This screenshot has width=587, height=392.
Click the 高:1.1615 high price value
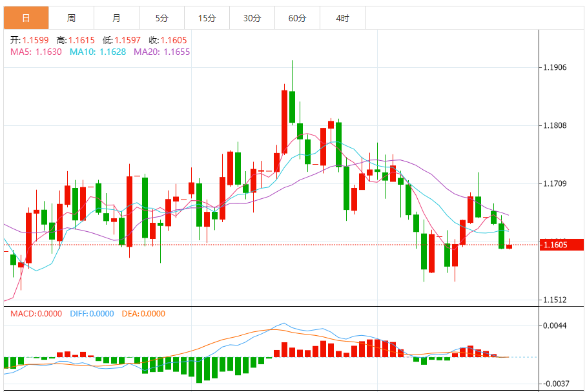(x=76, y=40)
